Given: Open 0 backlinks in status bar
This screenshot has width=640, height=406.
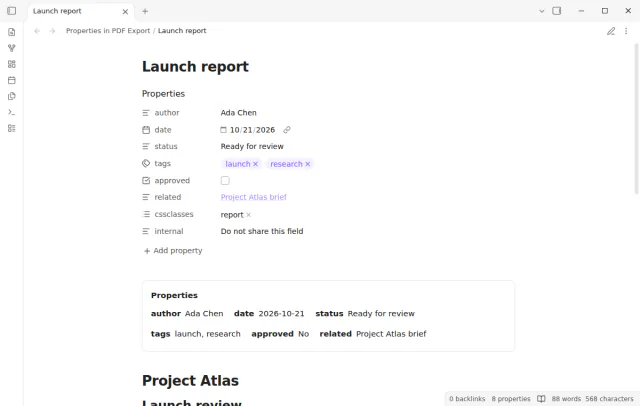Looking at the screenshot, I should [467, 399].
